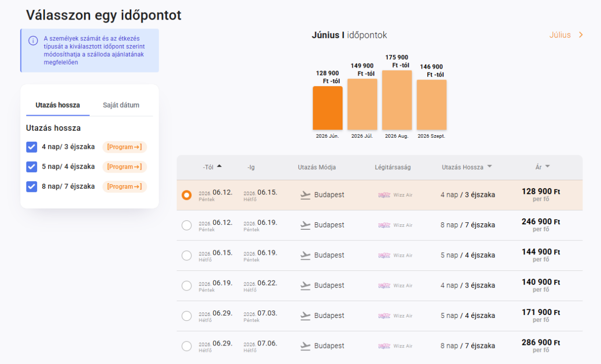Screen dimensions: 601x364
Task: Go to Július month link
Action: pos(560,35)
